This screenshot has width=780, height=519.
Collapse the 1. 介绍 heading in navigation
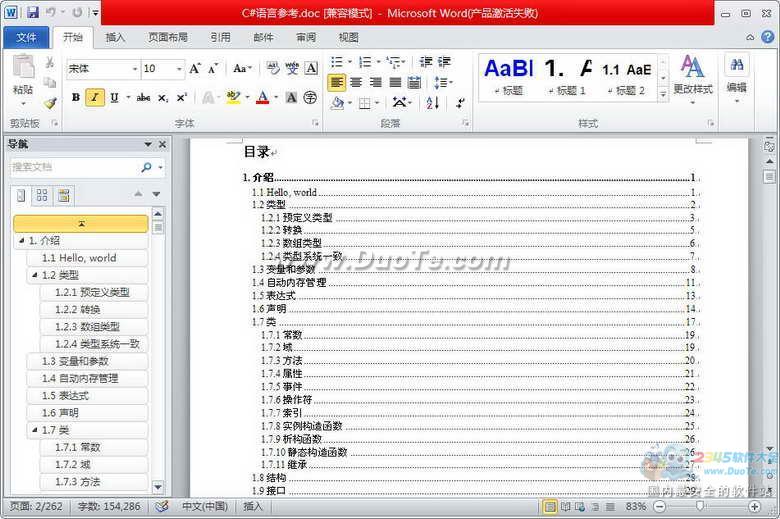21,240
